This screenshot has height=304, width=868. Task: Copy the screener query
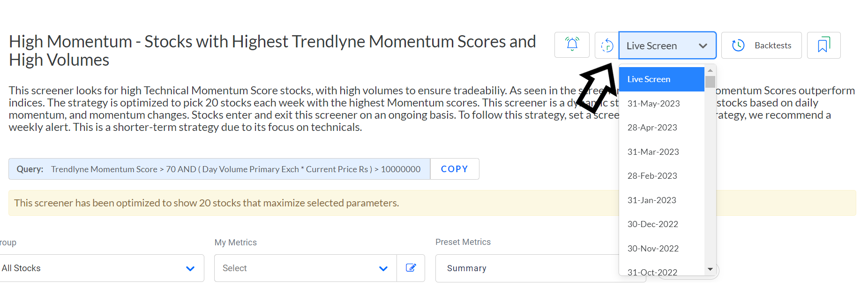pyautogui.click(x=455, y=169)
